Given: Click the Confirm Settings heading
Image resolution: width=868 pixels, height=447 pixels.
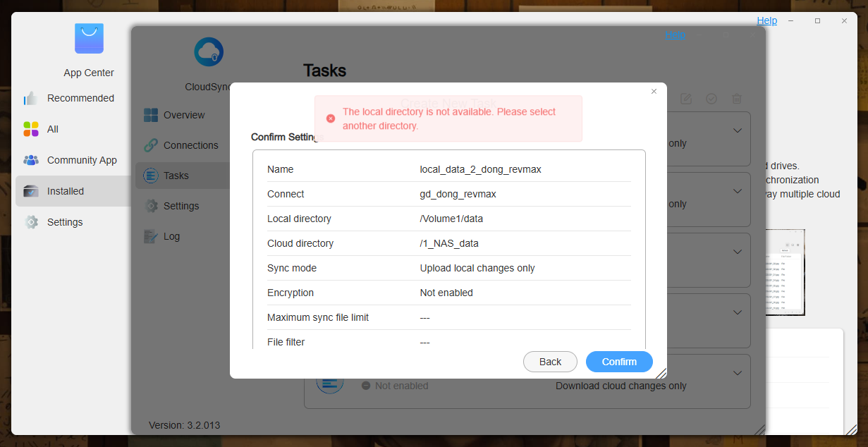Looking at the screenshot, I should click(x=286, y=137).
